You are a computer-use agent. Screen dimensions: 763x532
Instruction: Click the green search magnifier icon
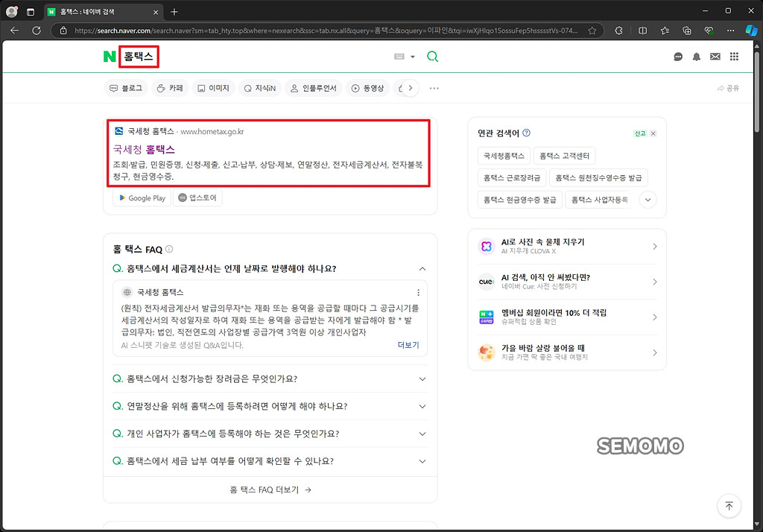432,57
